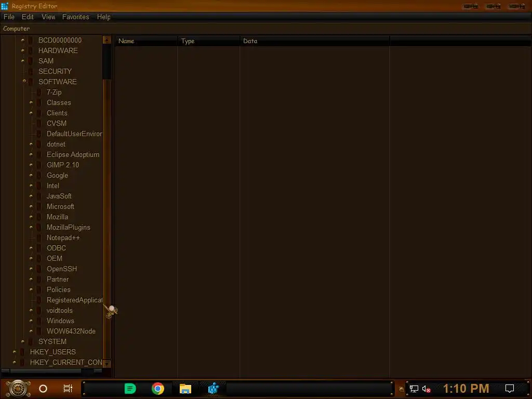Viewport: 532px width, 399px height.
Task: Open the View menu
Action: pos(48,17)
